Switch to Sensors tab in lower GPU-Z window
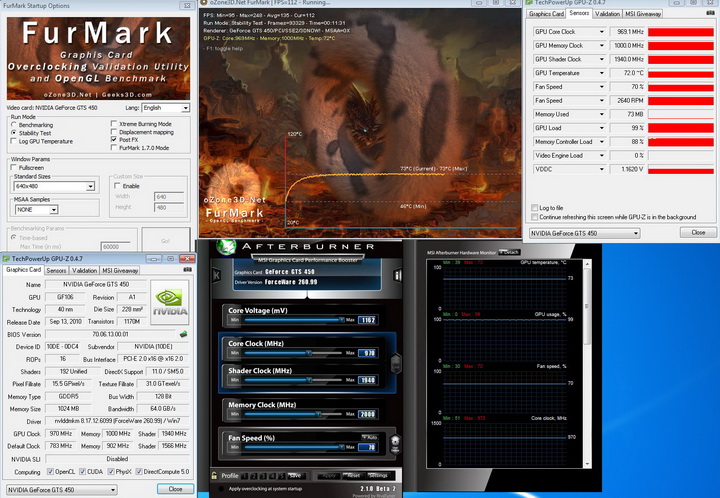720x498 pixels. click(56, 270)
